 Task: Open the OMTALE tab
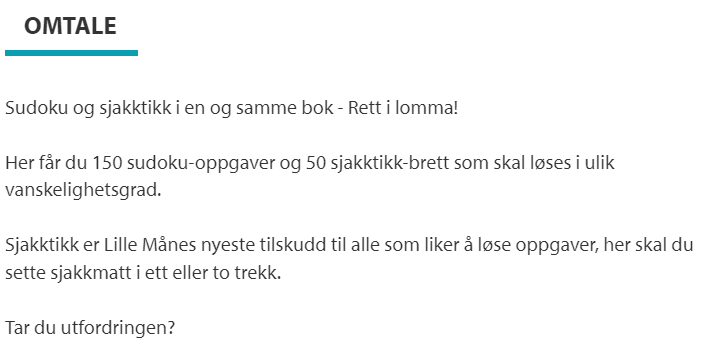[70, 26]
